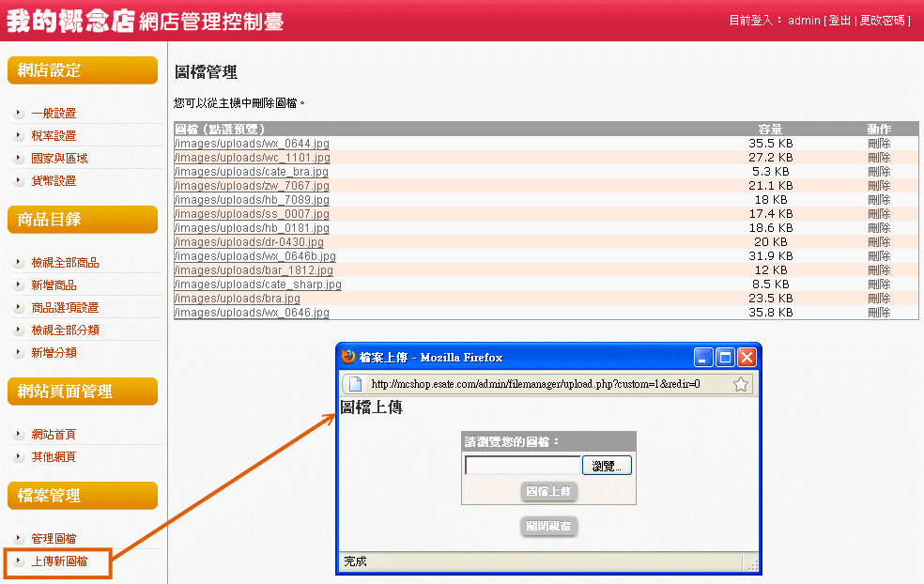Screen dimensions: 924x584
Task: Open 商品選項設置 from the sidebar
Action: [65, 307]
